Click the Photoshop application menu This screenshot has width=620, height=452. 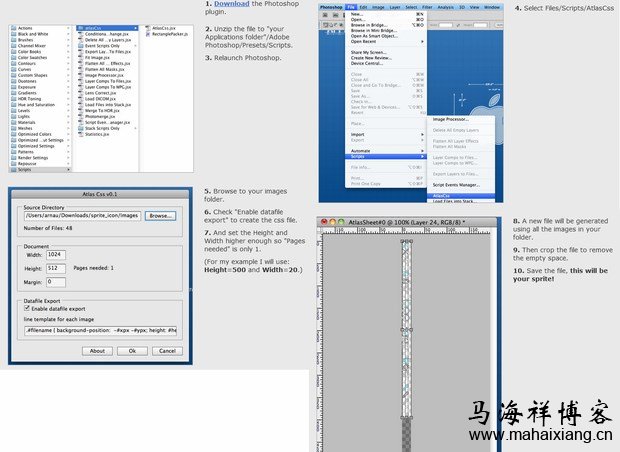331,7
